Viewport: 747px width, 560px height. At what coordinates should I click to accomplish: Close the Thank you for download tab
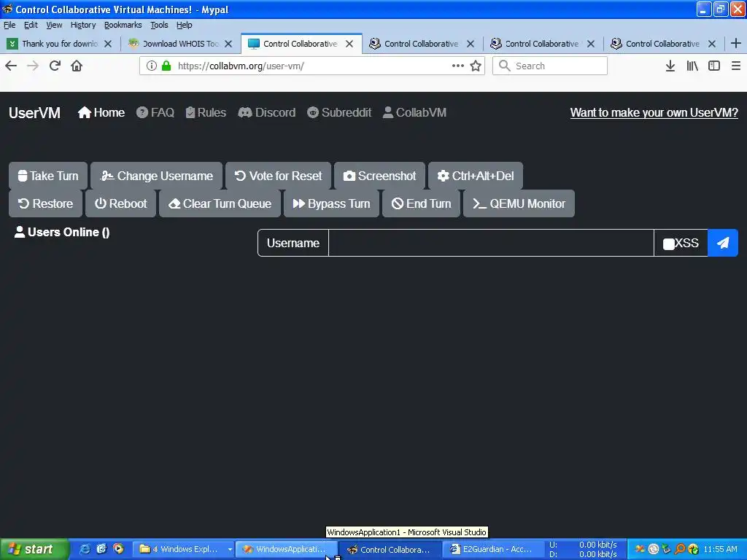tap(108, 44)
